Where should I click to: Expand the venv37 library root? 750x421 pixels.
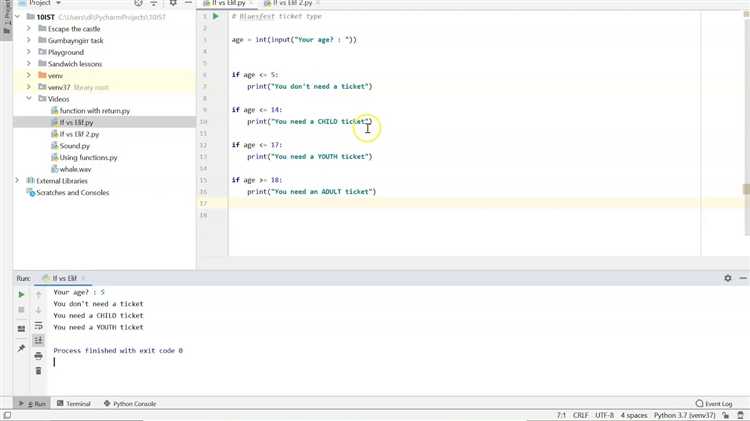click(x=29, y=87)
